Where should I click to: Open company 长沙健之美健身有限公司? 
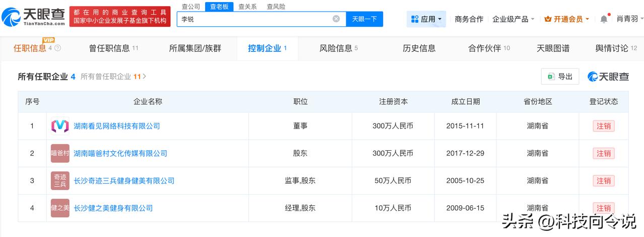(113, 208)
